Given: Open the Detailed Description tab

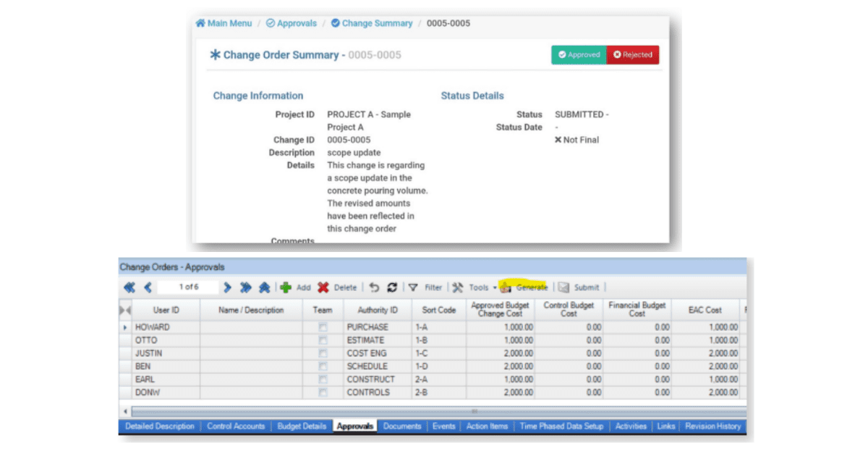Looking at the screenshot, I should [160, 426].
